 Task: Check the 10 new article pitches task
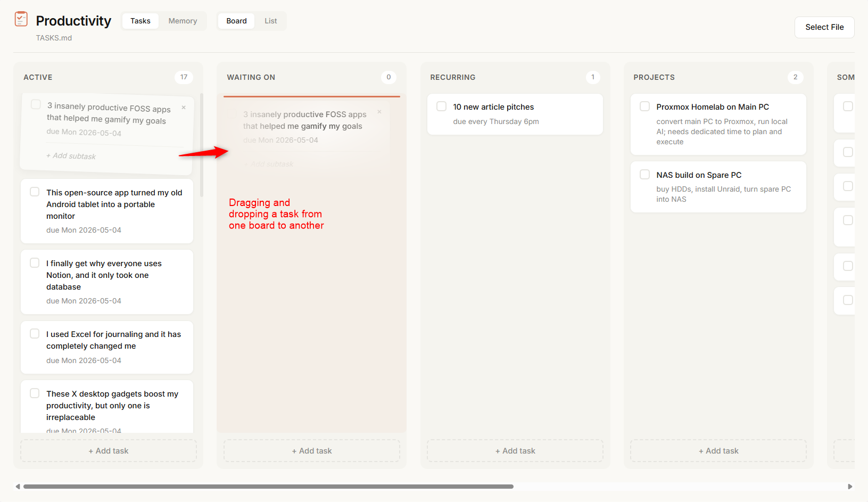point(441,106)
